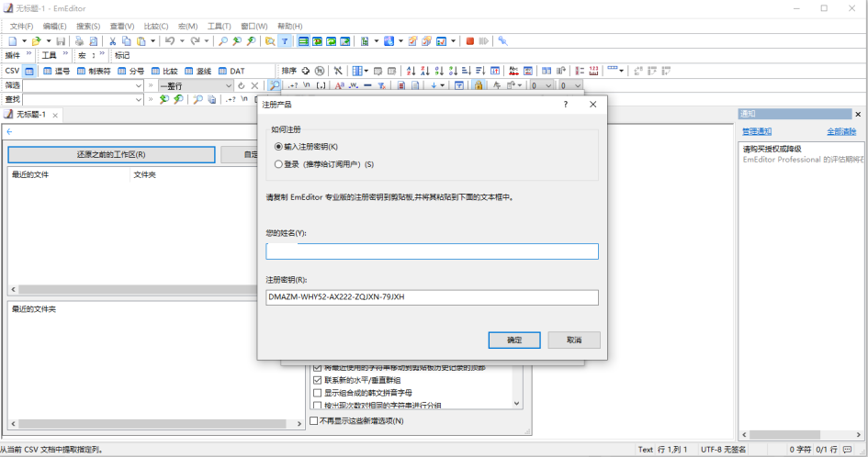Click the clear all notifications link
This screenshot has height=457, width=868.
pos(841,131)
